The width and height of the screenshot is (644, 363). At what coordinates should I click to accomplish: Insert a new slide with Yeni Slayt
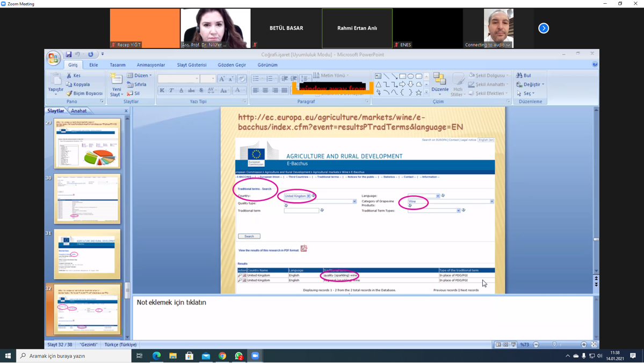coord(116,84)
